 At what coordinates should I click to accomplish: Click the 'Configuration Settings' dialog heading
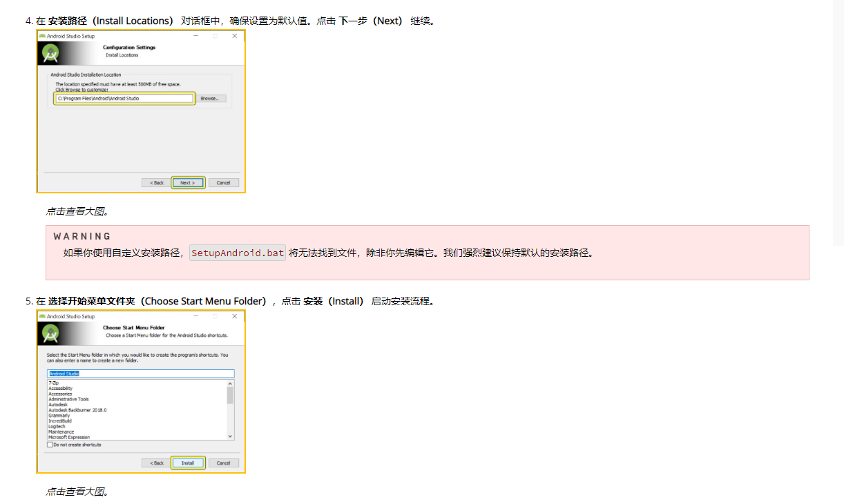coord(129,48)
